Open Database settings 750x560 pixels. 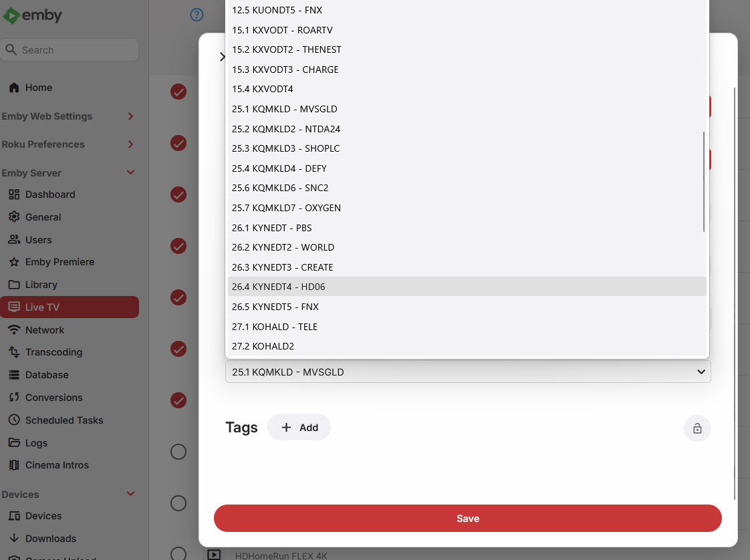point(70,375)
